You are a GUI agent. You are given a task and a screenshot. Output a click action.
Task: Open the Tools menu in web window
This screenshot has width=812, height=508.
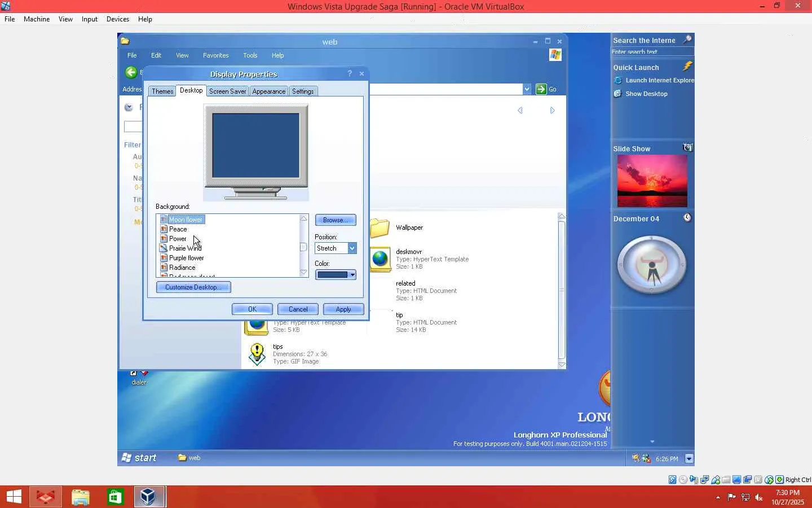250,55
